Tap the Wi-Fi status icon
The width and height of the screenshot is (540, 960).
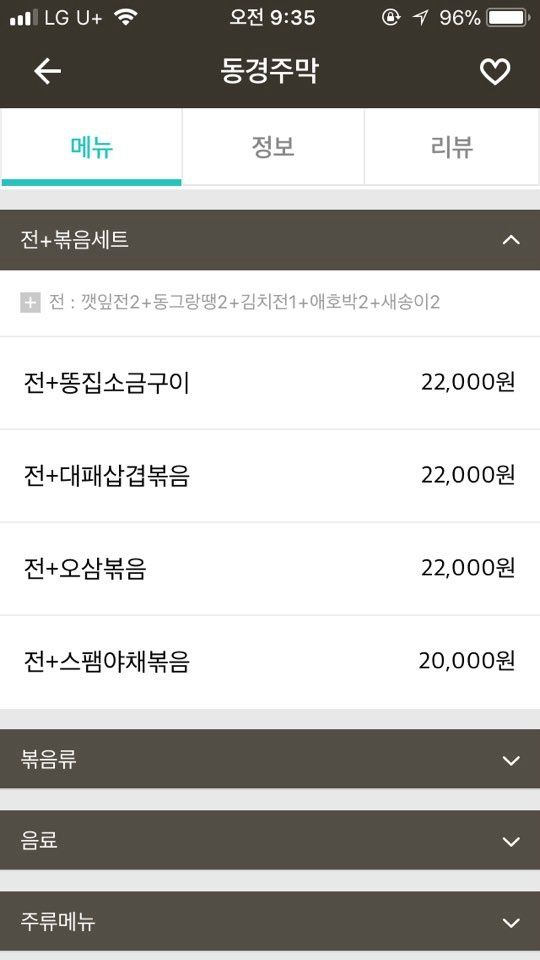coord(126,18)
